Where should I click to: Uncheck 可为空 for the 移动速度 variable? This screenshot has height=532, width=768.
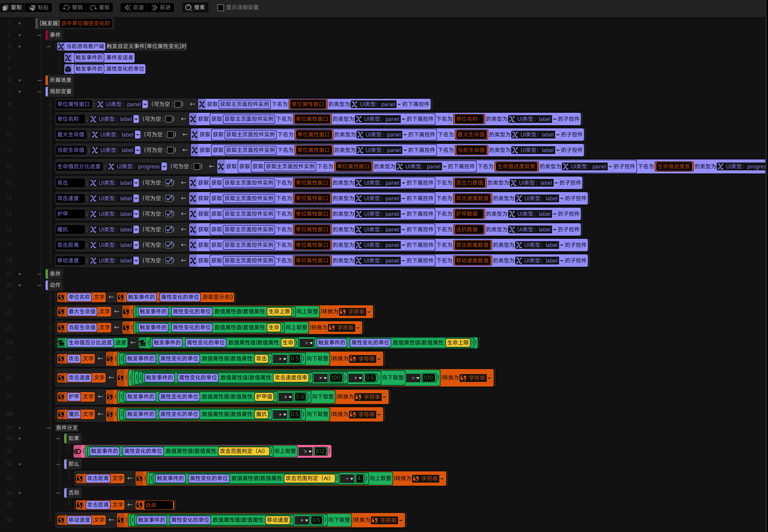click(x=169, y=261)
